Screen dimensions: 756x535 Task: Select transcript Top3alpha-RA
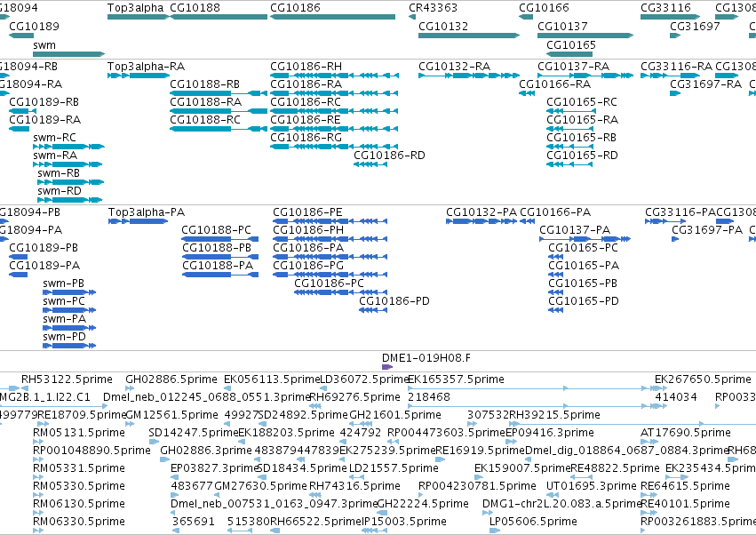pyautogui.click(x=139, y=76)
